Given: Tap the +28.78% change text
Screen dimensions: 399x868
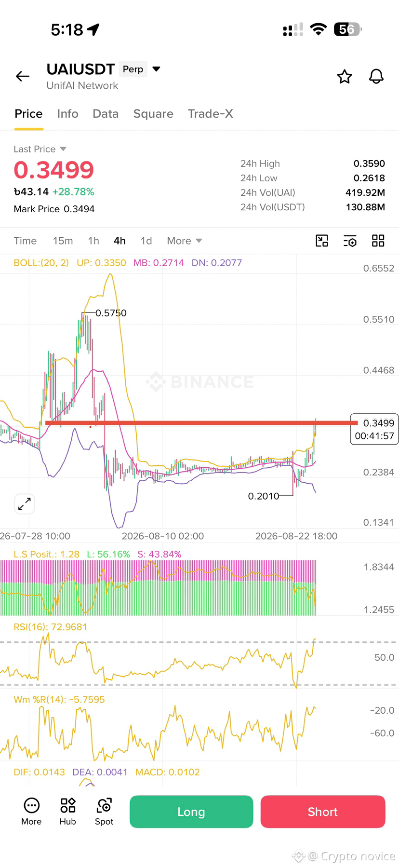Looking at the screenshot, I should coord(73,191).
